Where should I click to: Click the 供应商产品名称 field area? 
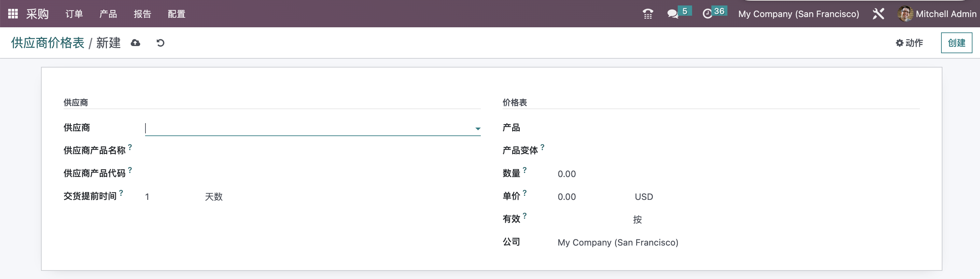313,151
